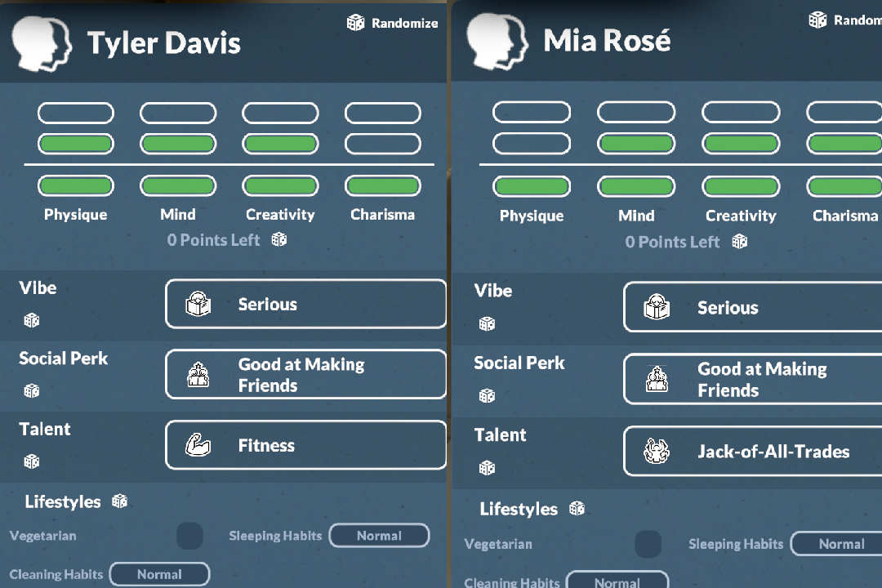The image size is (882, 588).
Task: Set Mia Rosé Physique to bottom level
Action: pyautogui.click(x=532, y=186)
